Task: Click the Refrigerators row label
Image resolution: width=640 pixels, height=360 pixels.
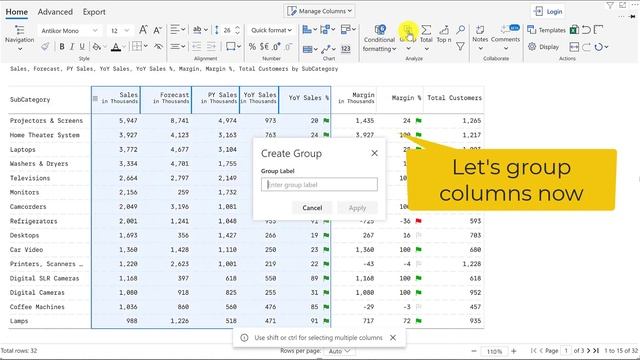Action: pyautogui.click(x=33, y=221)
